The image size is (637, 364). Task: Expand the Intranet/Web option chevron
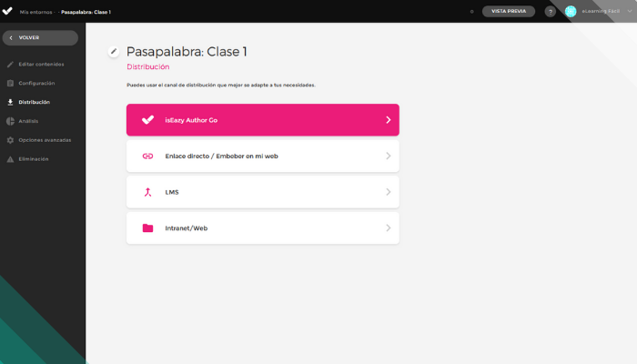click(x=388, y=227)
